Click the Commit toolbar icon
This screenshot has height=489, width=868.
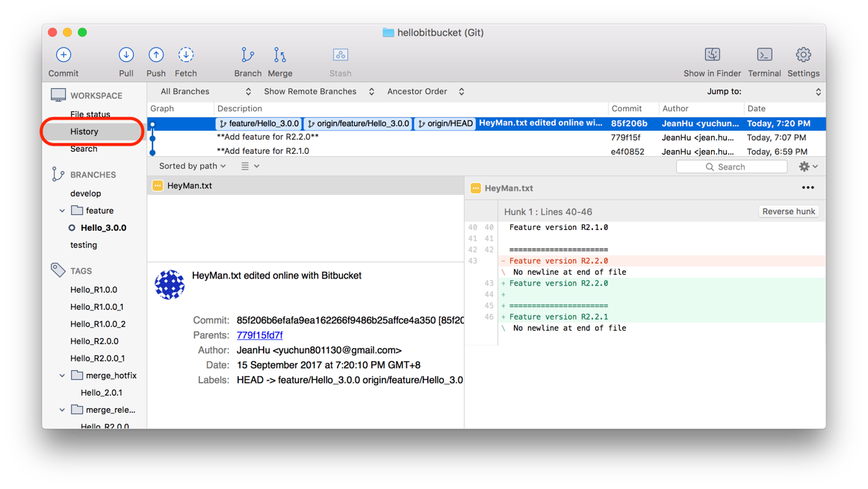point(63,54)
